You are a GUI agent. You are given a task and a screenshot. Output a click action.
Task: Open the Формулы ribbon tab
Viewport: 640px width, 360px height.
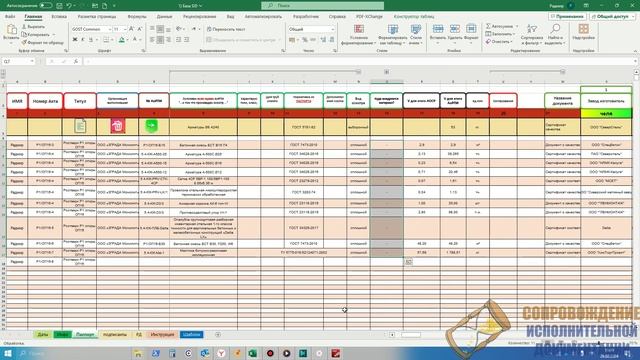point(137,17)
